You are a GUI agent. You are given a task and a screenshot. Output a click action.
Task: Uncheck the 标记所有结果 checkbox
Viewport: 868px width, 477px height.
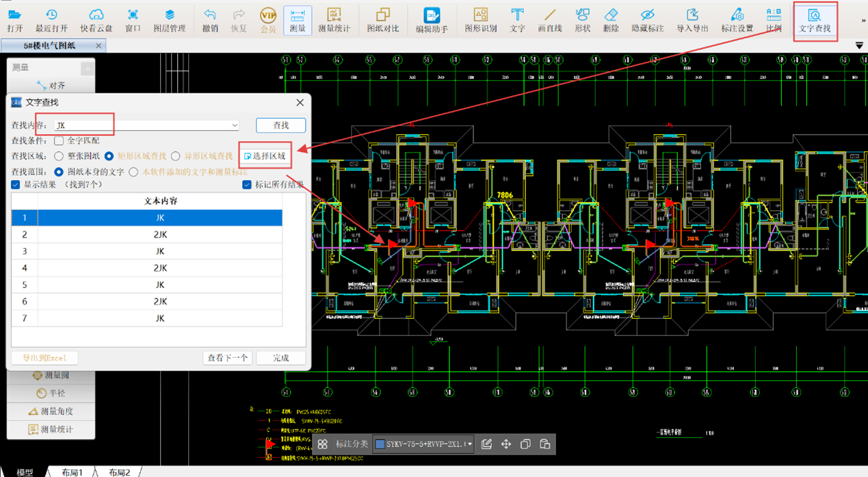[x=247, y=185]
